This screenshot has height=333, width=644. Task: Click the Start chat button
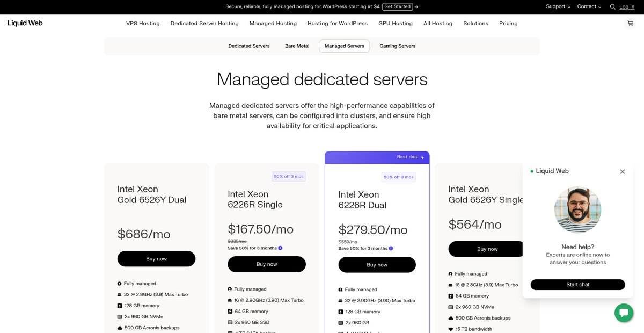(577, 285)
